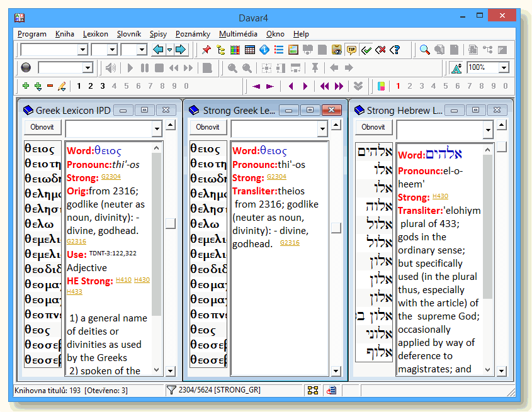Toggle the red X mark button
Viewport: 532px width, 412px height.
tap(380, 50)
